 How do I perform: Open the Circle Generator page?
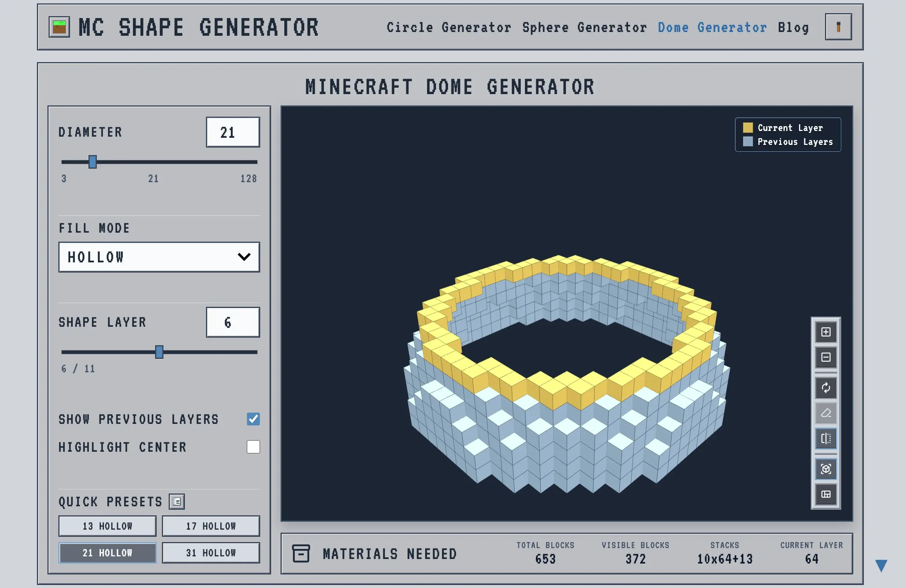[x=449, y=27]
